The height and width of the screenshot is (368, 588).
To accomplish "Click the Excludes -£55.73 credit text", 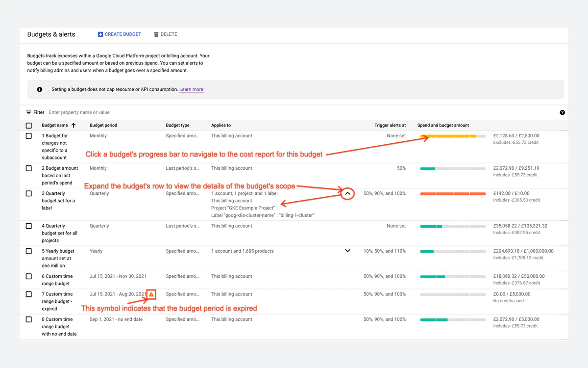I will coord(516,143).
